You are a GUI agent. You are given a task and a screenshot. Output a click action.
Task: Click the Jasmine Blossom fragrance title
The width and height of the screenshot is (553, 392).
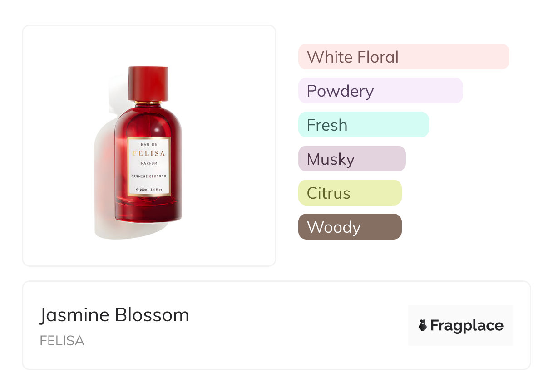point(114,315)
